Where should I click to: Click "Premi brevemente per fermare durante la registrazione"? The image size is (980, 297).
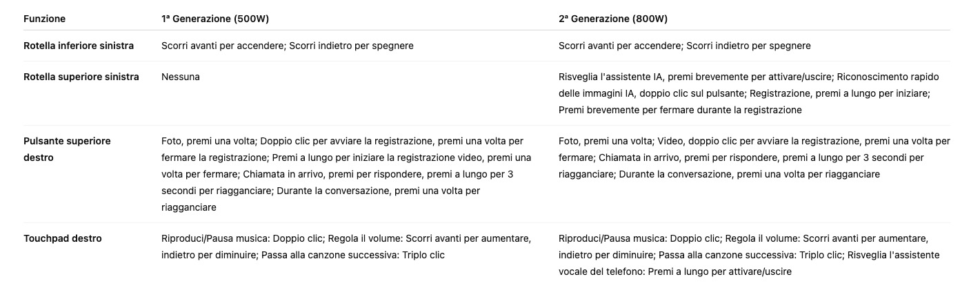tap(680, 110)
